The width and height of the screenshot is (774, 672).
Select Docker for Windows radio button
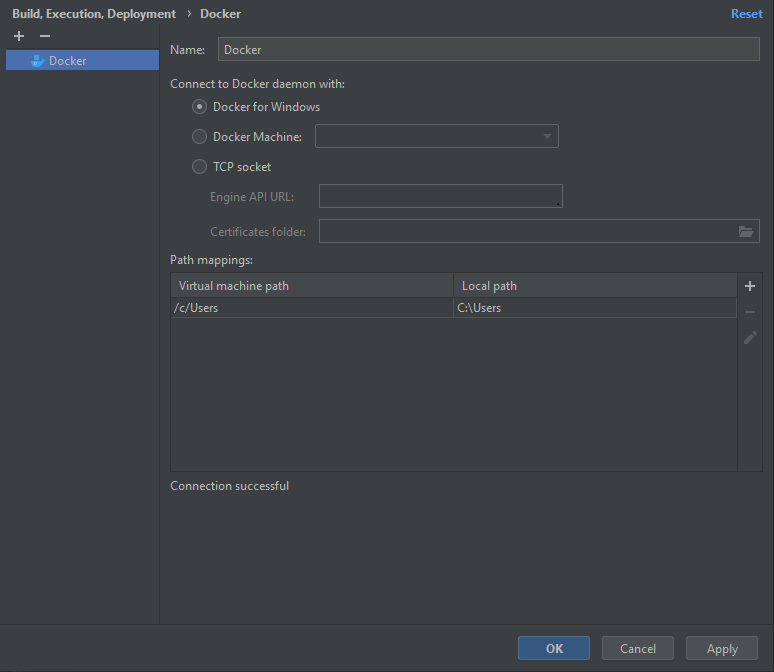199,107
